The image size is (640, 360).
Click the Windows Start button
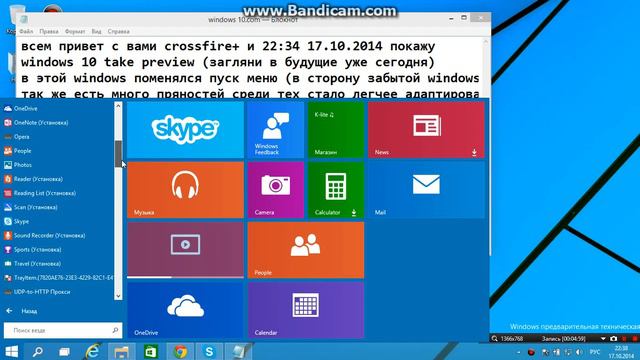[x=12, y=351]
